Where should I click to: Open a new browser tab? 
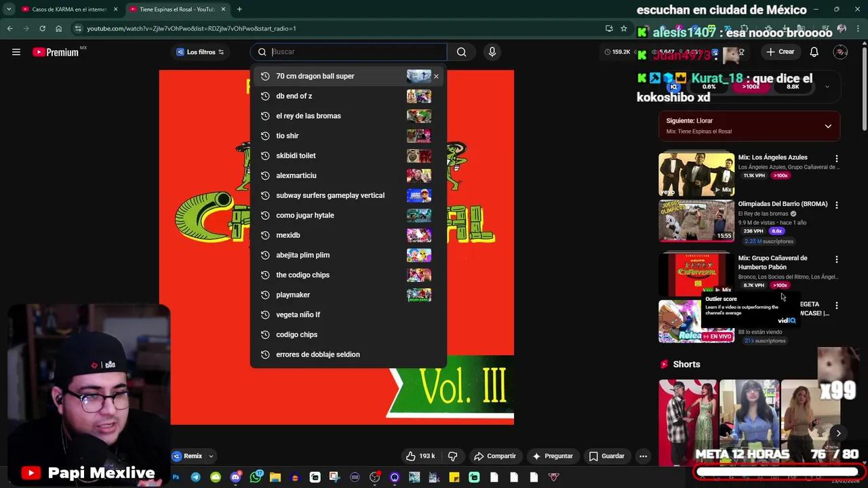coord(239,9)
